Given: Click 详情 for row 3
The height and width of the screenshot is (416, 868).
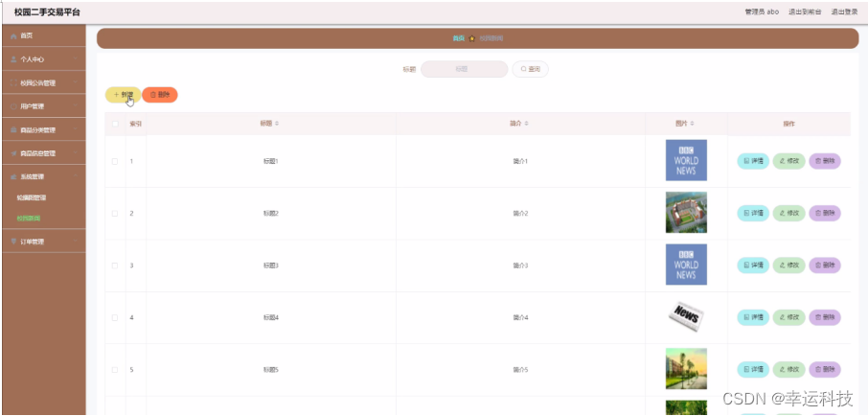Looking at the screenshot, I should (x=753, y=266).
